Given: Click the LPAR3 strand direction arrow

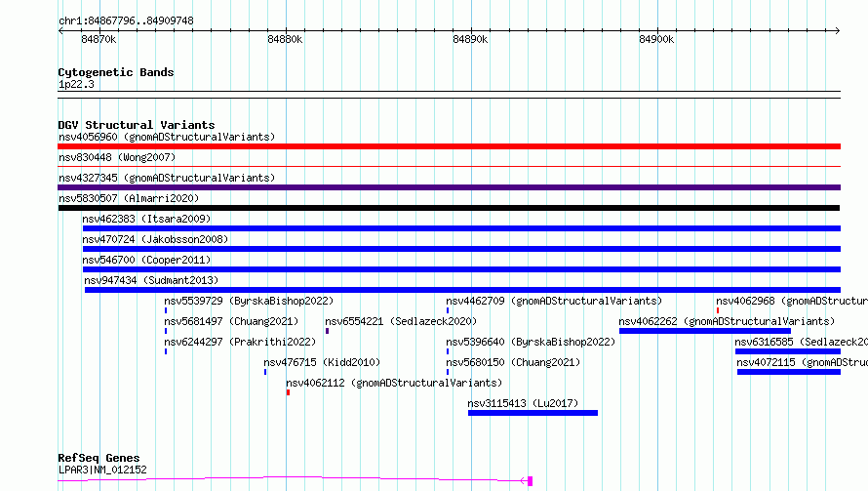Looking at the screenshot, I should click(523, 480).
